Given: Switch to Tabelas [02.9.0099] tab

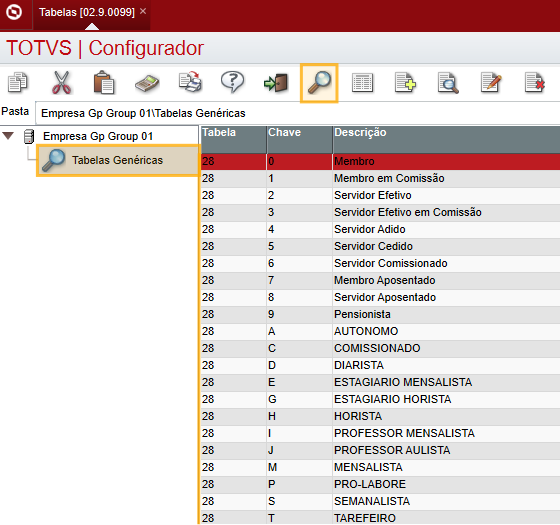Looking at the screenshot, I should pos(87,12).
